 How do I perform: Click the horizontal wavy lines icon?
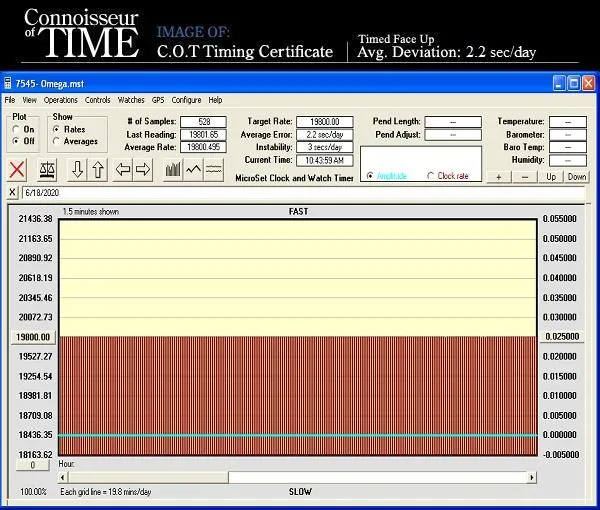214,169
